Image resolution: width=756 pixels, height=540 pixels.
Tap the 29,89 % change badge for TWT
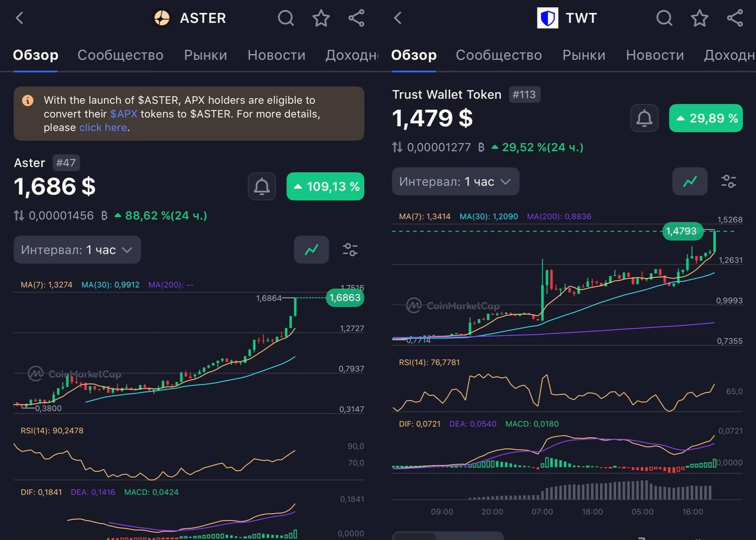[706, 119]
